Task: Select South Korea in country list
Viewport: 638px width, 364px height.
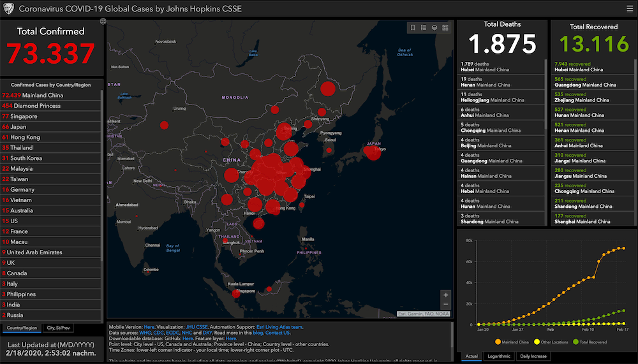Action: 50,158
